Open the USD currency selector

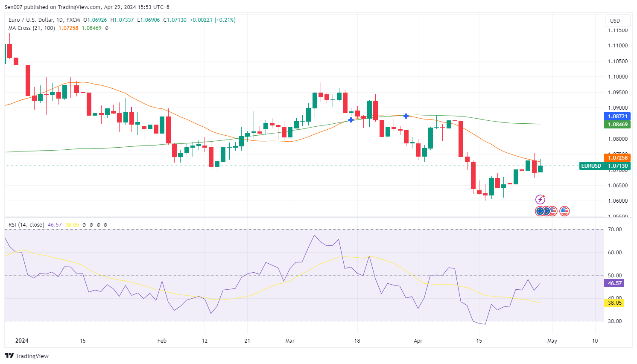615,20
